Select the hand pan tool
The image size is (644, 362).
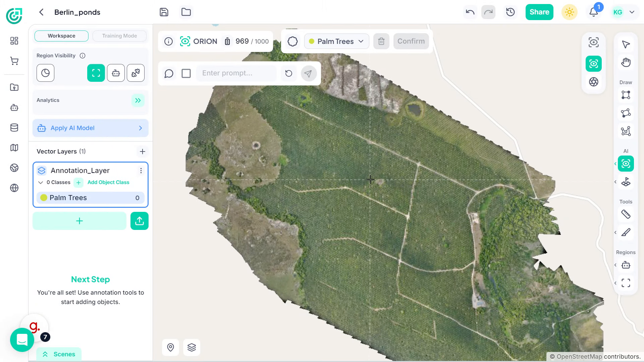626,62
